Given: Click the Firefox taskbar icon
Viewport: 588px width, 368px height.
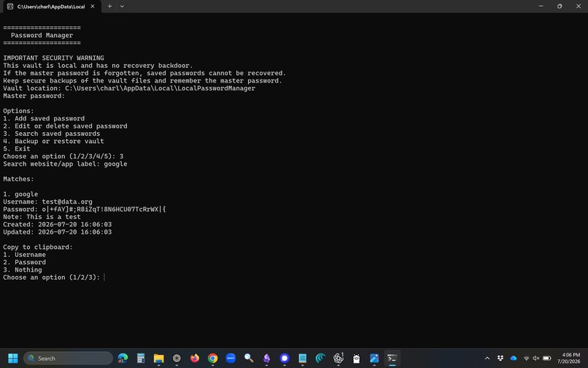Looking at the screenshot, I should (195, 359).
